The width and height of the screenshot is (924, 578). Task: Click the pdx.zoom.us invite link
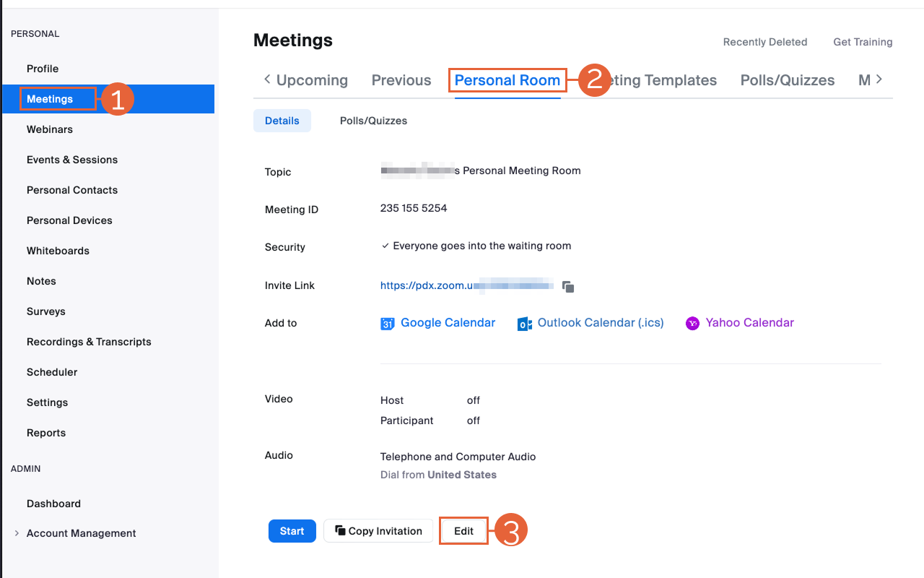point(426,285)
